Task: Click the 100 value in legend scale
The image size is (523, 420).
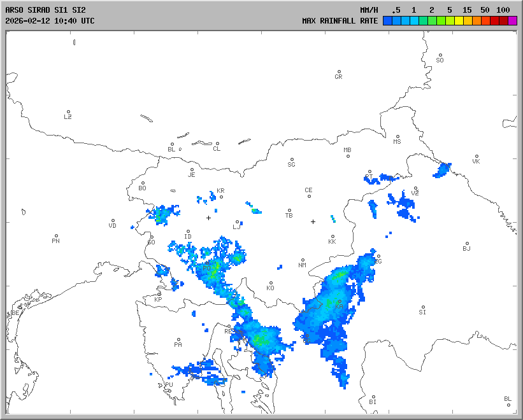Action: click(503, 10)
